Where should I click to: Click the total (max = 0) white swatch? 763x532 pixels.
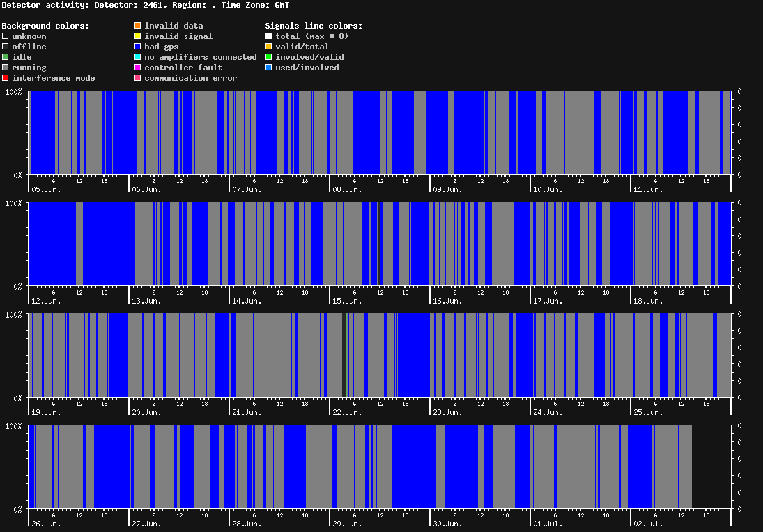[x=268, y=36]
